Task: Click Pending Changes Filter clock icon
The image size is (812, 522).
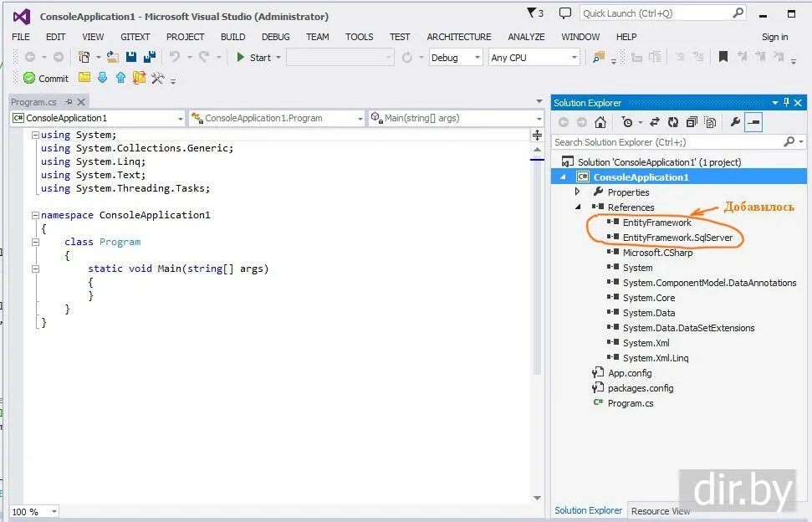Action: (627, 122)
